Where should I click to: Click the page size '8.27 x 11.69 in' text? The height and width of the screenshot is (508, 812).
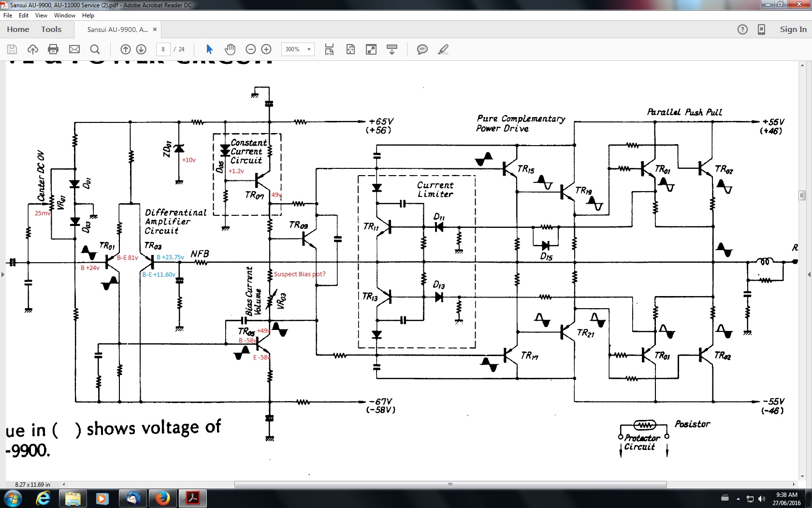coord(32,484)
